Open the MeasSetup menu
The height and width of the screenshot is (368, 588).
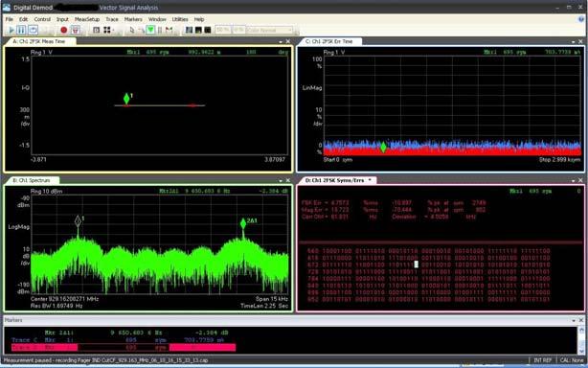pyautogui.click(x=87, y=19)
